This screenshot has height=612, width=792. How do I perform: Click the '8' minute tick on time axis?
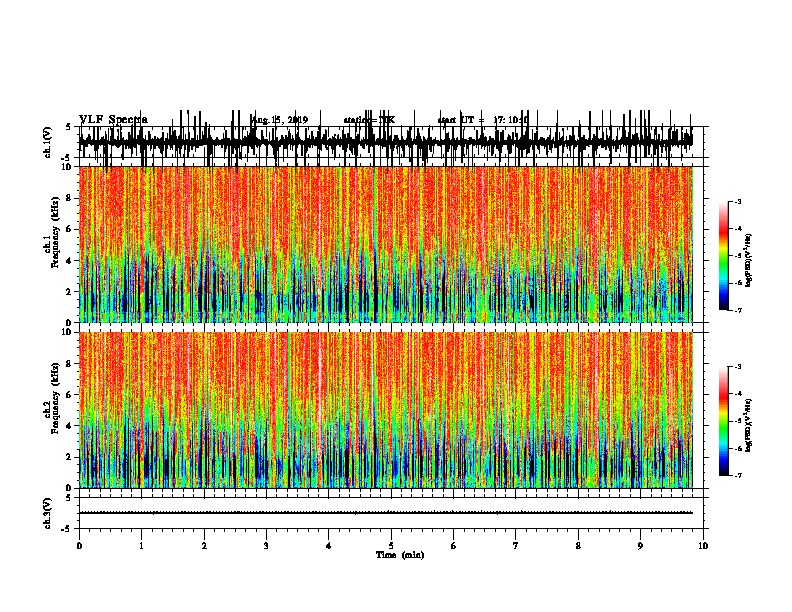click(x=578, y=546)
